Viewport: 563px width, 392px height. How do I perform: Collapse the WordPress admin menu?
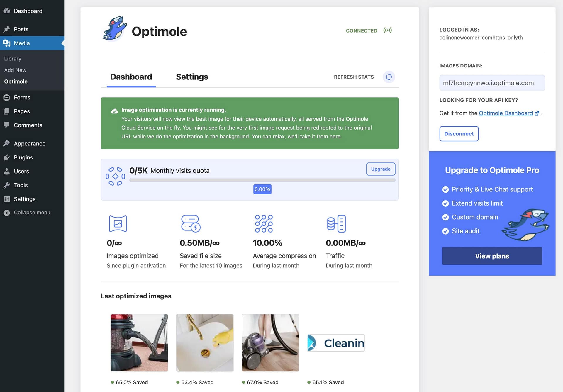tap(7, 212)
